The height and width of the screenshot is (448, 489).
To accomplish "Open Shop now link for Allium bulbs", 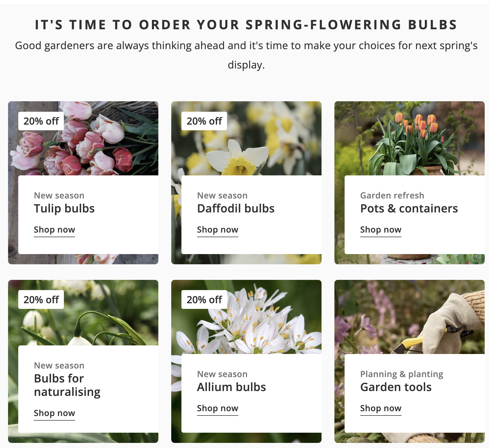I will pos(217,409).
